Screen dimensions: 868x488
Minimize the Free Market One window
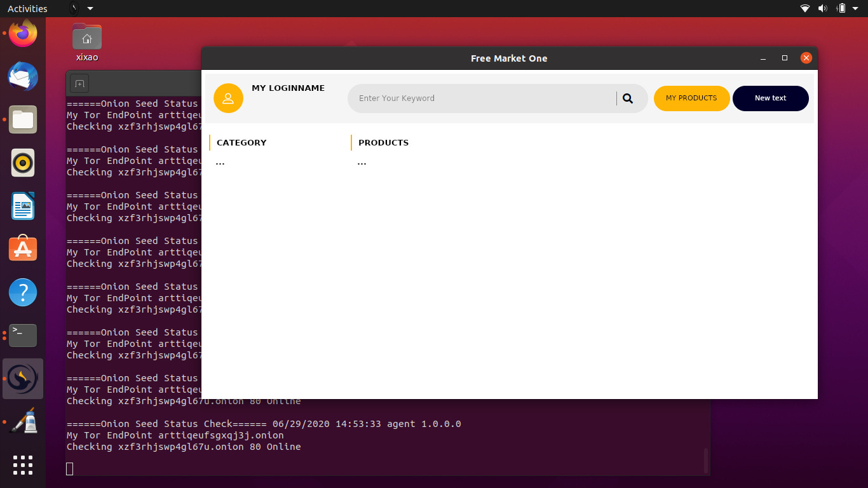(x=763, y=58)
